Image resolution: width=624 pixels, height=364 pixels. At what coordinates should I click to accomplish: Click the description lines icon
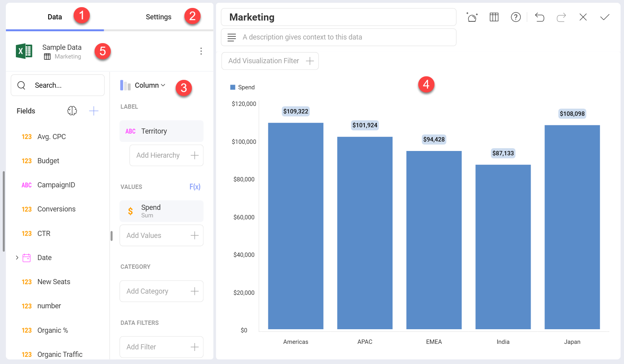point(232,38)
